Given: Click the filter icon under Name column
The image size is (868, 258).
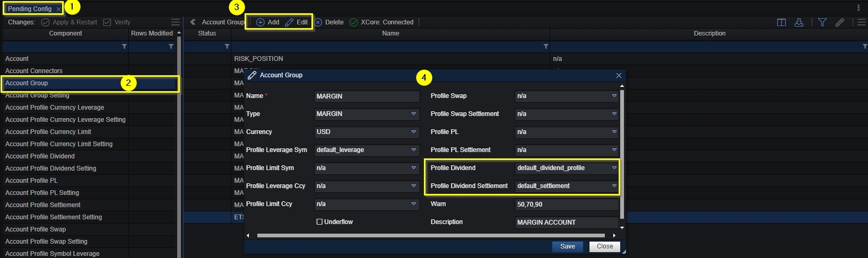Looking at the screenshot, I should point(545,47).
